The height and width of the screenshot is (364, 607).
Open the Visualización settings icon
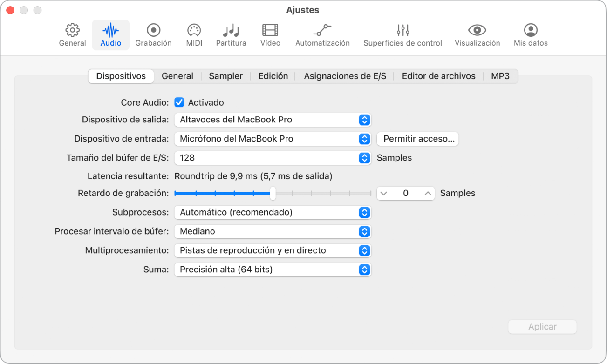pos(477,34)
